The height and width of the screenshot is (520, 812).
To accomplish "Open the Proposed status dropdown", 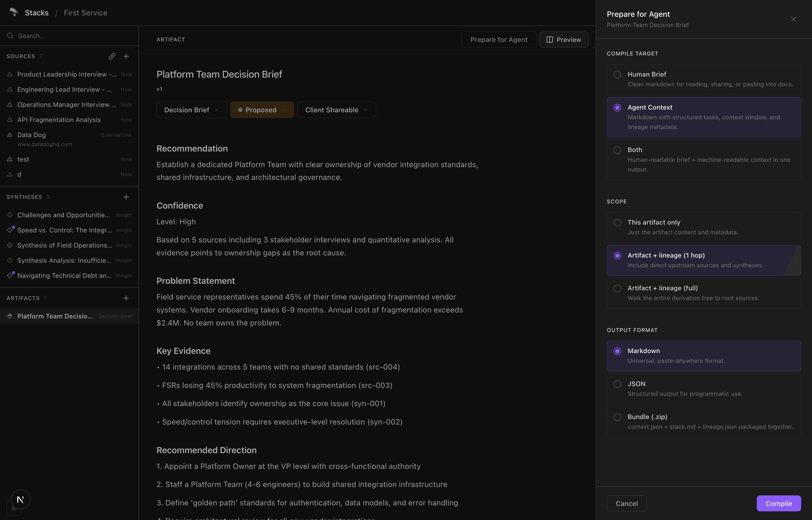I will coord(262,110).
